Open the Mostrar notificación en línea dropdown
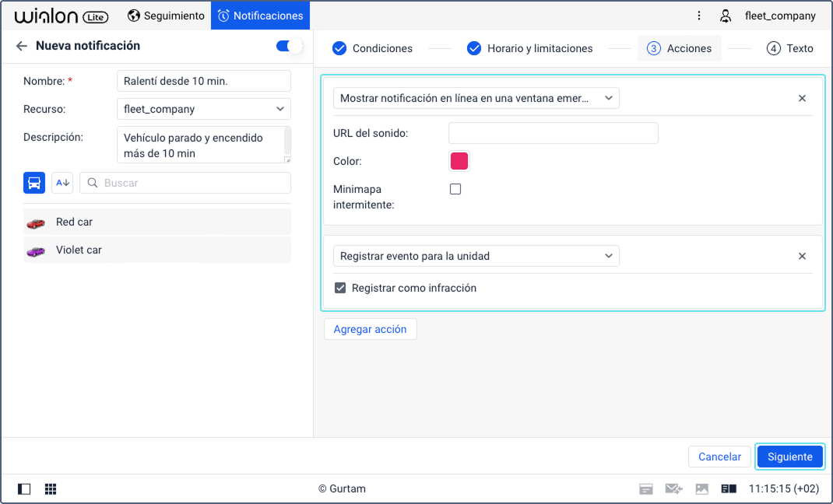Viewport: 833px width, 504px height. pyautogui.click(x=476, y=98)
